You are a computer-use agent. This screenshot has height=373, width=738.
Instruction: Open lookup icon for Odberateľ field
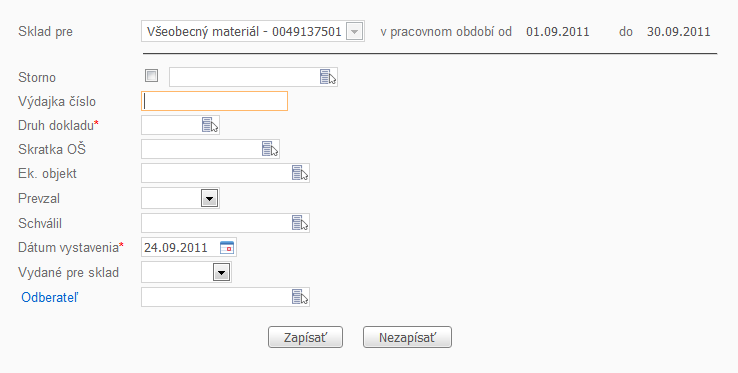(x=300, y=297)
